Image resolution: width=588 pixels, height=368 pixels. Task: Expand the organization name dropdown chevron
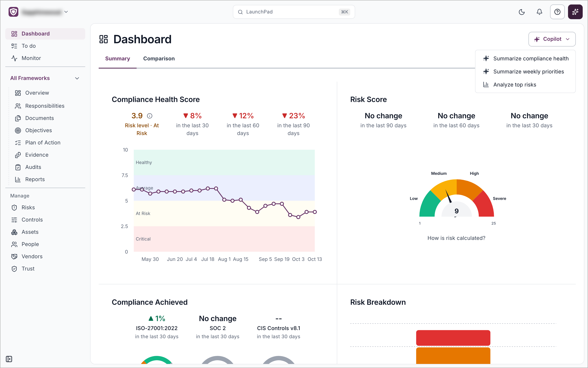click(66, 12)
